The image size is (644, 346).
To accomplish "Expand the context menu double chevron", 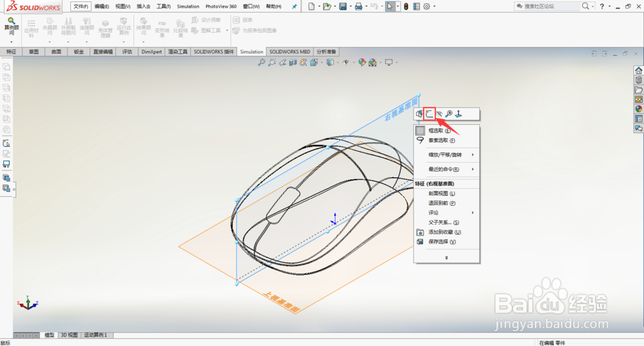I will pyautogui.click(x=446, y=258).
